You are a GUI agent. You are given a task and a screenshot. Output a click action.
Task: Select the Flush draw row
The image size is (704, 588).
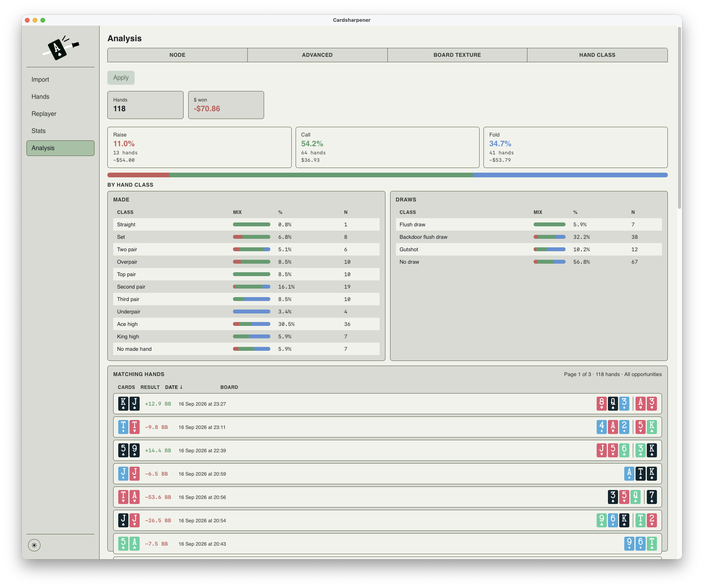click(x=529, y=225)
